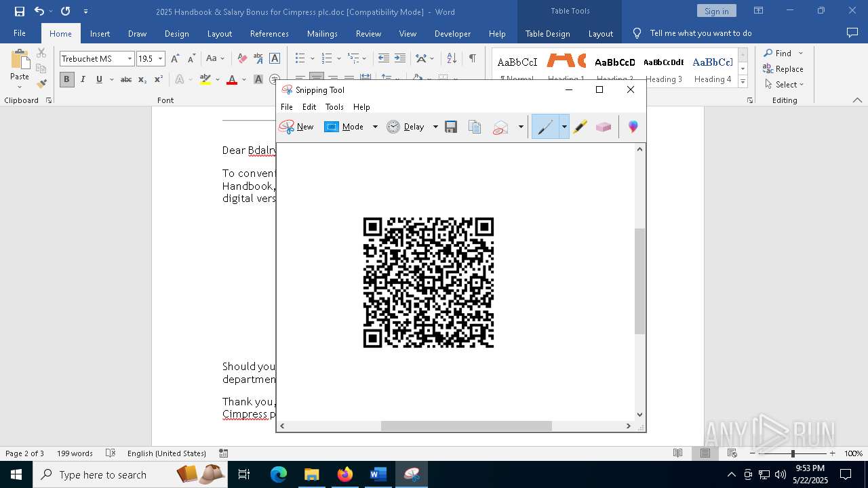Image resolution: width=868 pixels, height=488 pixels.
Task: Click the 199 words count
Action: point(75,453)
